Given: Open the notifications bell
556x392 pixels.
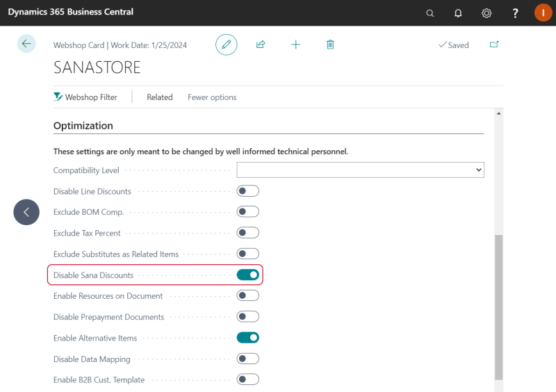Looking at the screenshot, I should click(x=458, y=13).
